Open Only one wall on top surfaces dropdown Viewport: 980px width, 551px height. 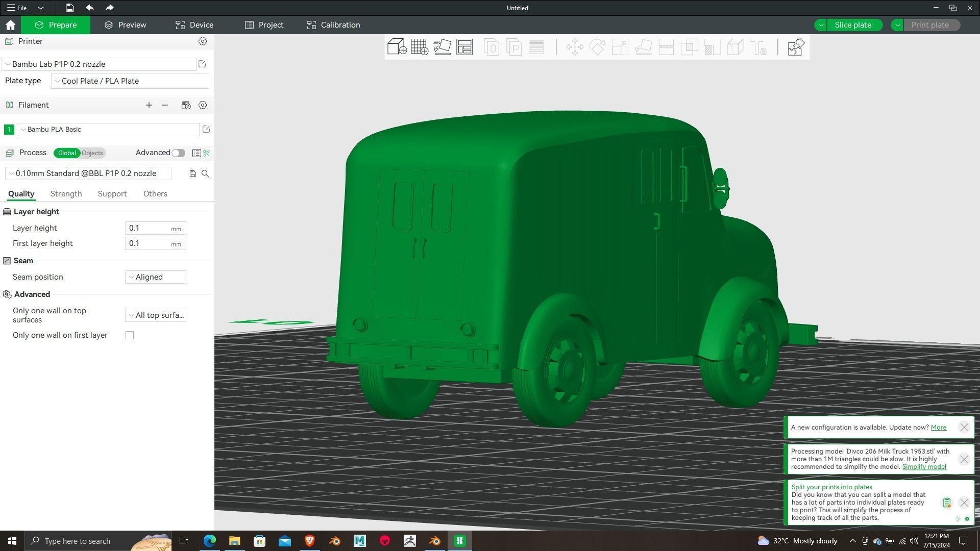(156, 315)
